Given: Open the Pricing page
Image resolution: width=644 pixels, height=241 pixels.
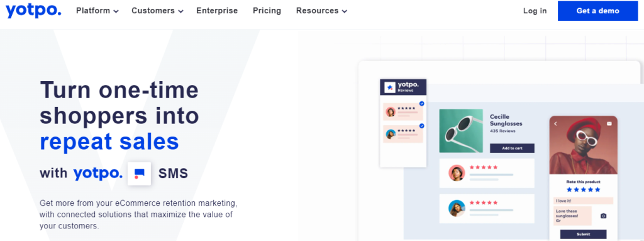Looking at the screenshot, I should coord(267,11).
